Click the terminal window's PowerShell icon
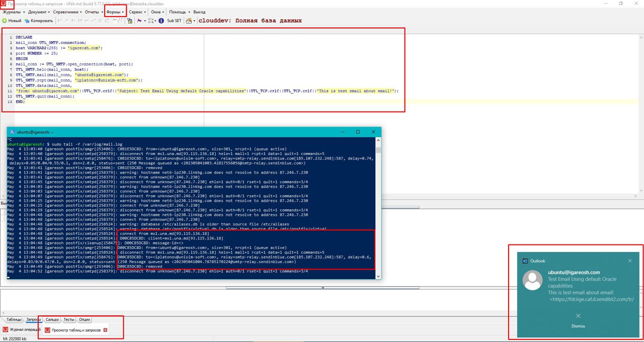The width and height of the screenshot is (644, 342). tap(12, 132)
